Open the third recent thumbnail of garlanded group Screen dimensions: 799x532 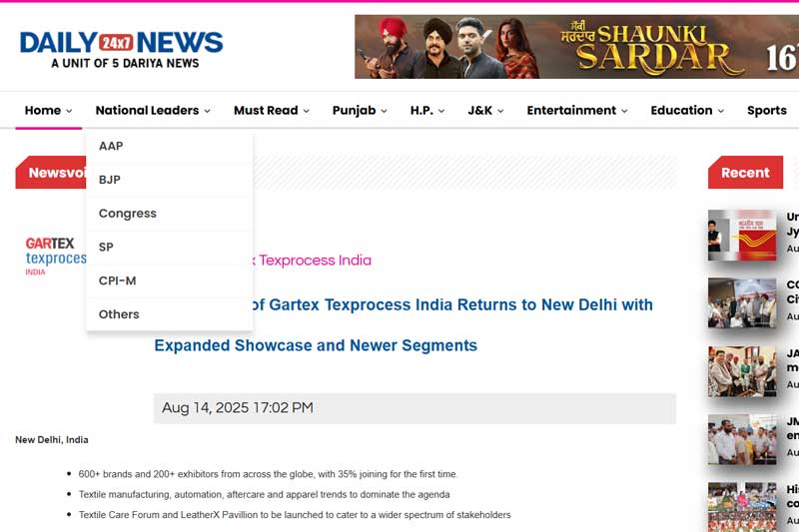742,371
